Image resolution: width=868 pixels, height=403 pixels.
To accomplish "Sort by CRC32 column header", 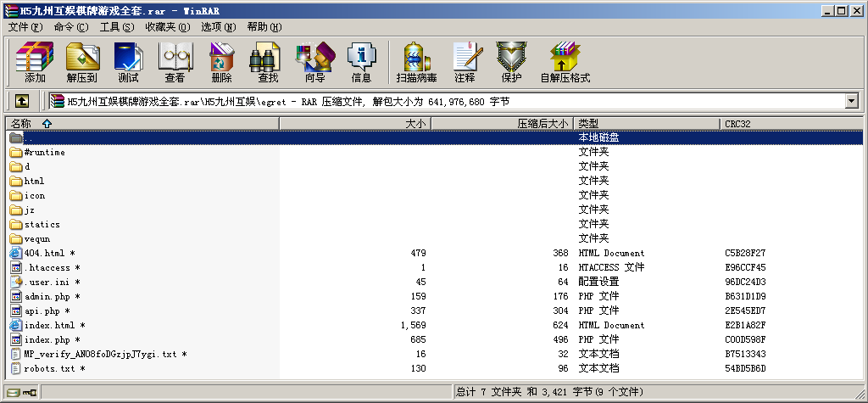I will click(x=737, y=124).
